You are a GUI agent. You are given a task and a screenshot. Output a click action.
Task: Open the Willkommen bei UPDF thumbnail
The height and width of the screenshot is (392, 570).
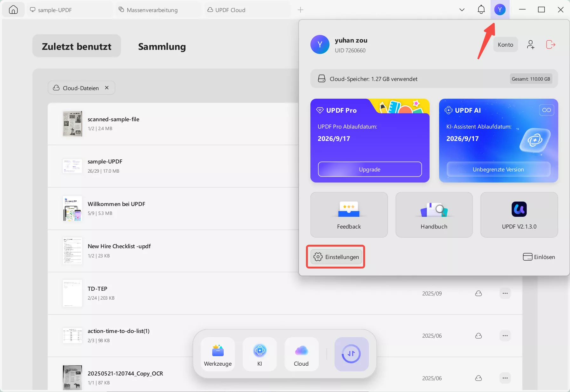[x=72, y=209]
